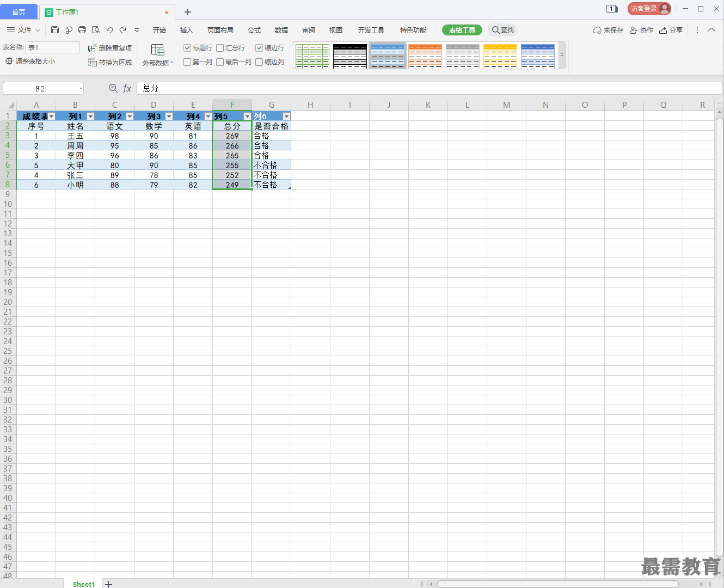The image size is (724, 588).
Task: Open the filter dropdown on 成绩表 header
Action: [x=52, y=117]
